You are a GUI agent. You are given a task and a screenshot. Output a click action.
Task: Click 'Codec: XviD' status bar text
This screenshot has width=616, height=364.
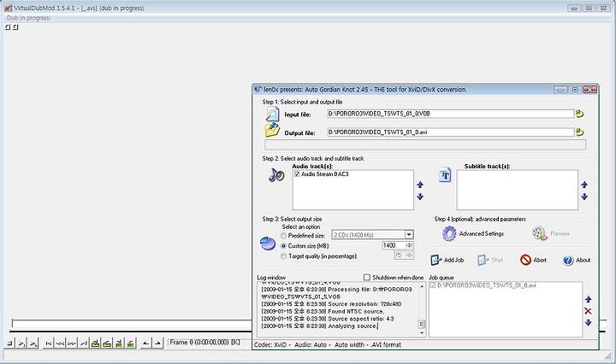pos(270,345)
